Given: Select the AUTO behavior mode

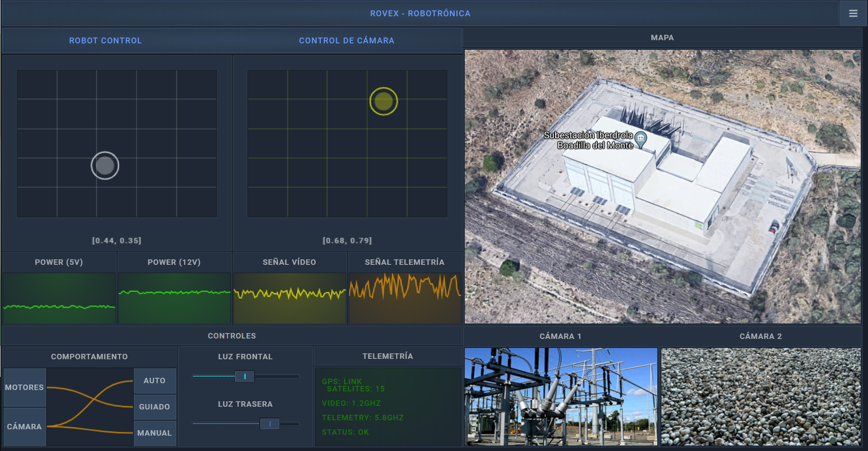Looking at the screenshot, I should pyautogui.click(x=155, y=381).
